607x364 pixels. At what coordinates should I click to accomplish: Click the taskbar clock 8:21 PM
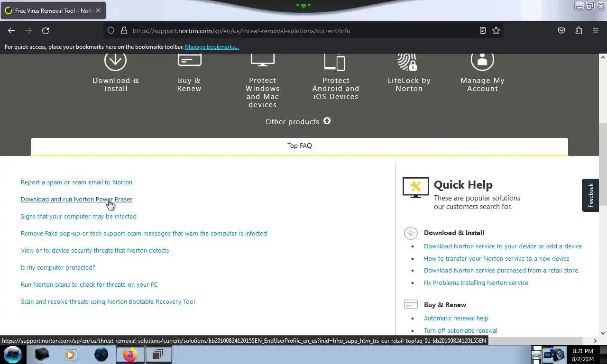[x=583, y=351]
